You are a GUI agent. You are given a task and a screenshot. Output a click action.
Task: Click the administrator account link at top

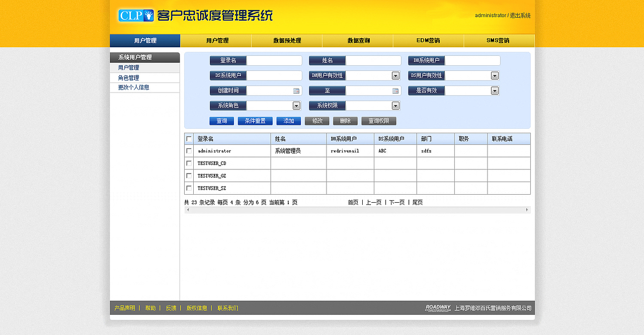click(x=491, y=16)
